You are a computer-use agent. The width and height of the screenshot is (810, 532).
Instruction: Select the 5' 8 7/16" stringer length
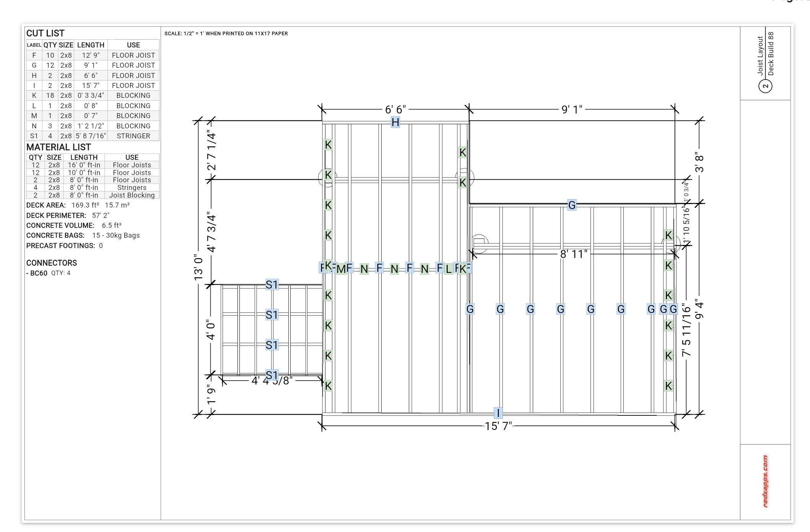tap(91, 136)
